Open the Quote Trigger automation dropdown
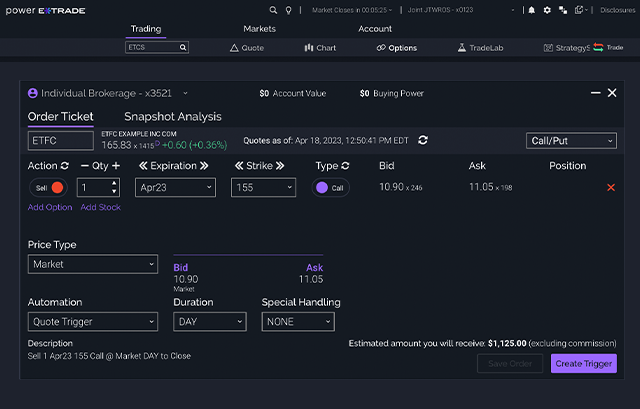640x409 pixels. pyautogui.click(x=93, y=322)
